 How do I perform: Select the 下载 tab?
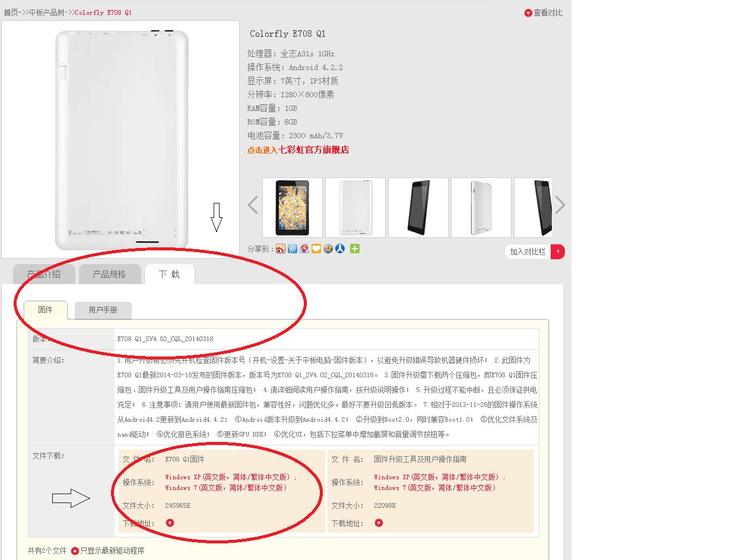click(170, 274)
